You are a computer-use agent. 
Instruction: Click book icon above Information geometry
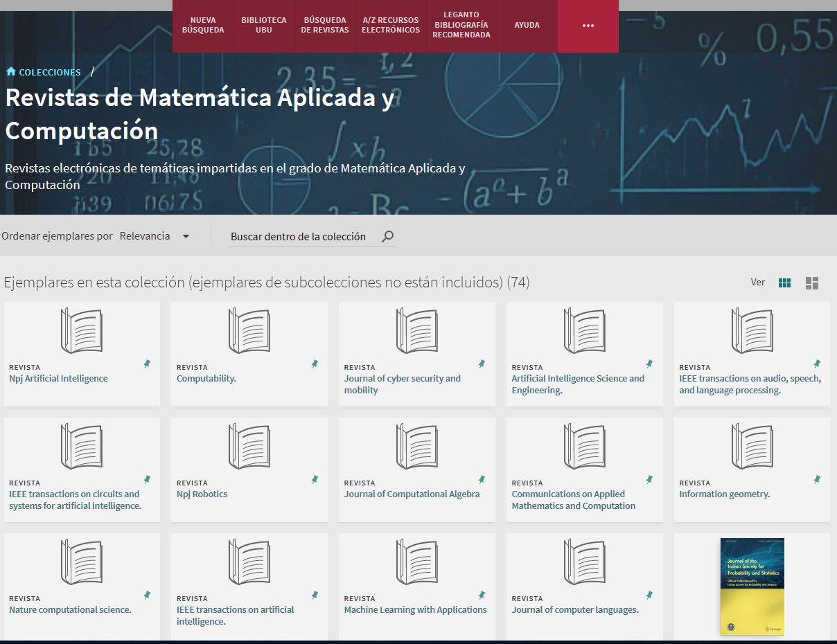pyautogui.click(x=752, y=447)
